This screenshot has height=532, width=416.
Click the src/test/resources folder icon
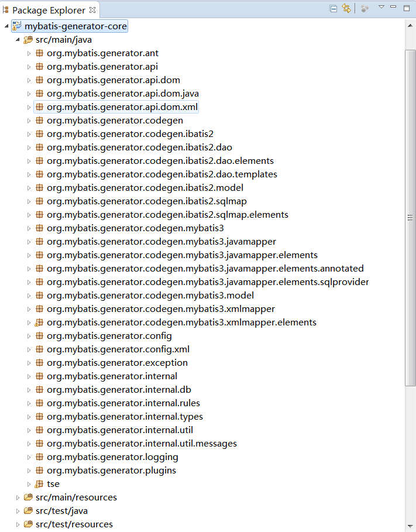pyautogui.click(x=28, y=524)
